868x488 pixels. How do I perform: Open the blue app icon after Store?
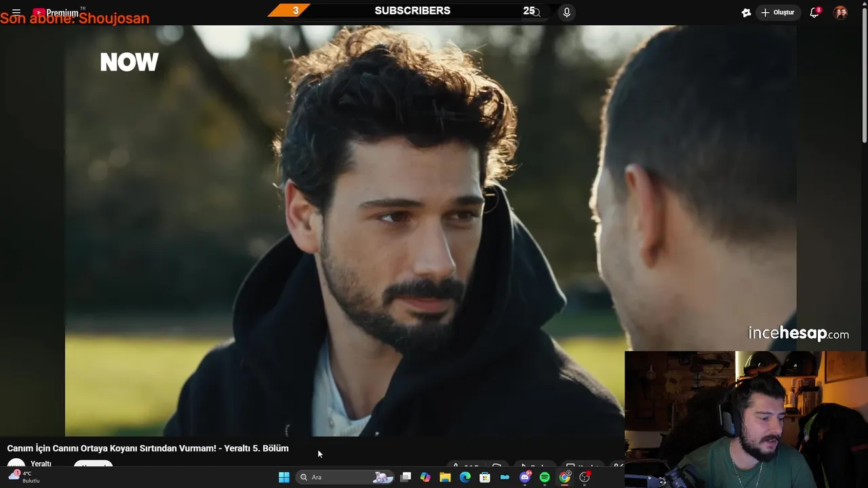click(505, 477)
